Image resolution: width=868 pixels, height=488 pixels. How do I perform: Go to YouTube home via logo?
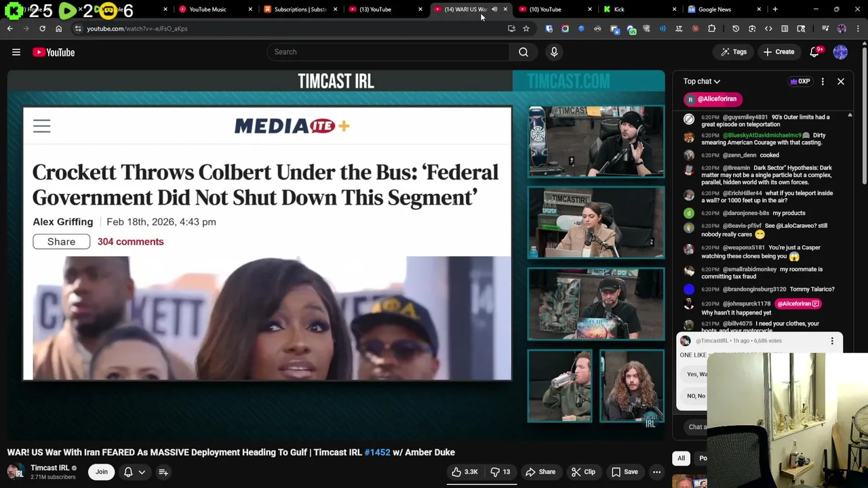(54, 52)
